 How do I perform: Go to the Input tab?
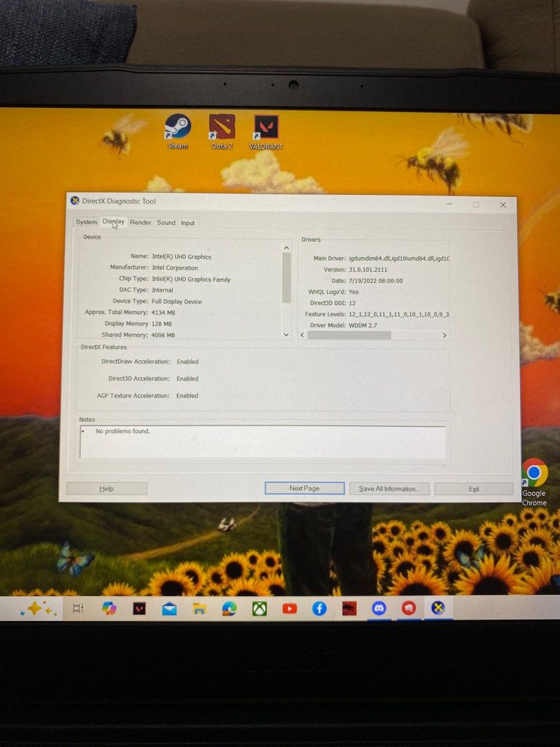pyautogui.click(x=187, y=223)
